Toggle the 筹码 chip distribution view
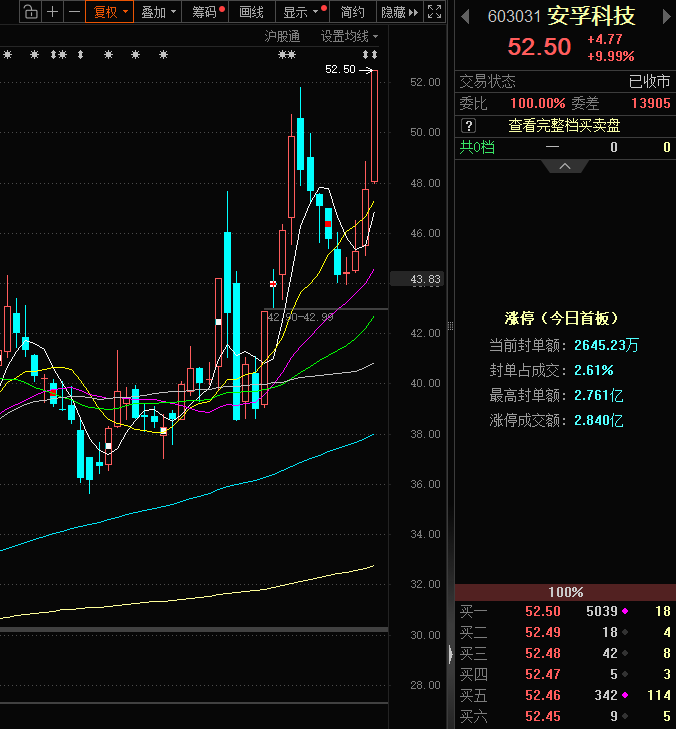676x729 pixels. click(x=208, y=12)
